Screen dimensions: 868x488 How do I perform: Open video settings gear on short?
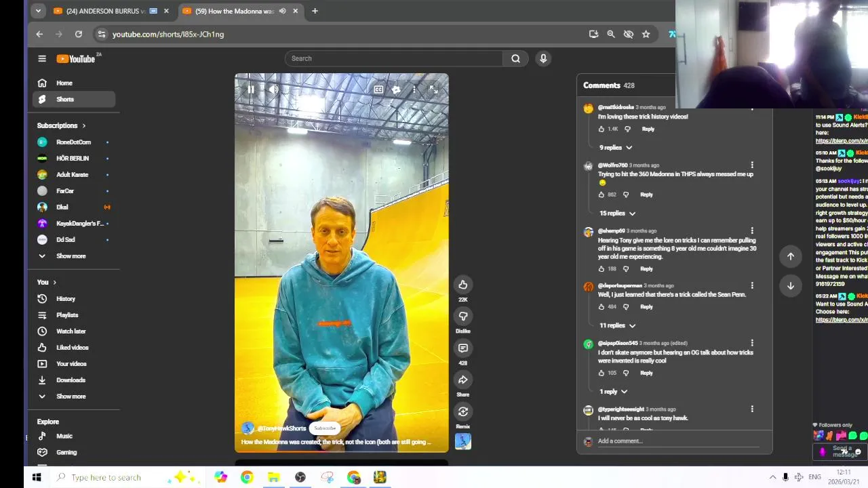click(397, 89)
